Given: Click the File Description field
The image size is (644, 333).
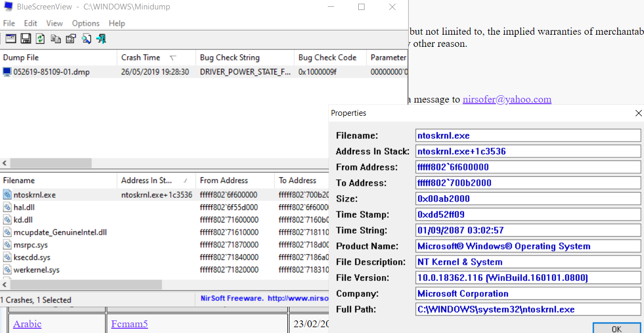Looking at the screenshot, I should (x=528, y=262).
